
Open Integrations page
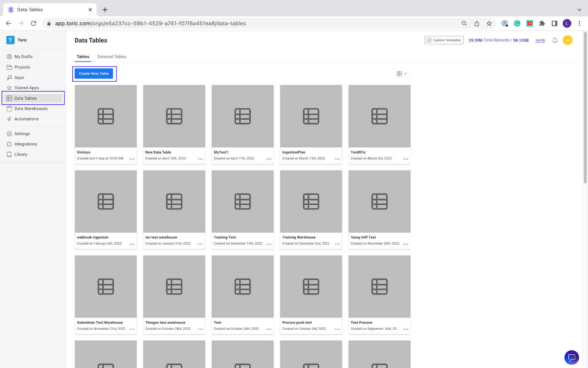click(26, 144)
